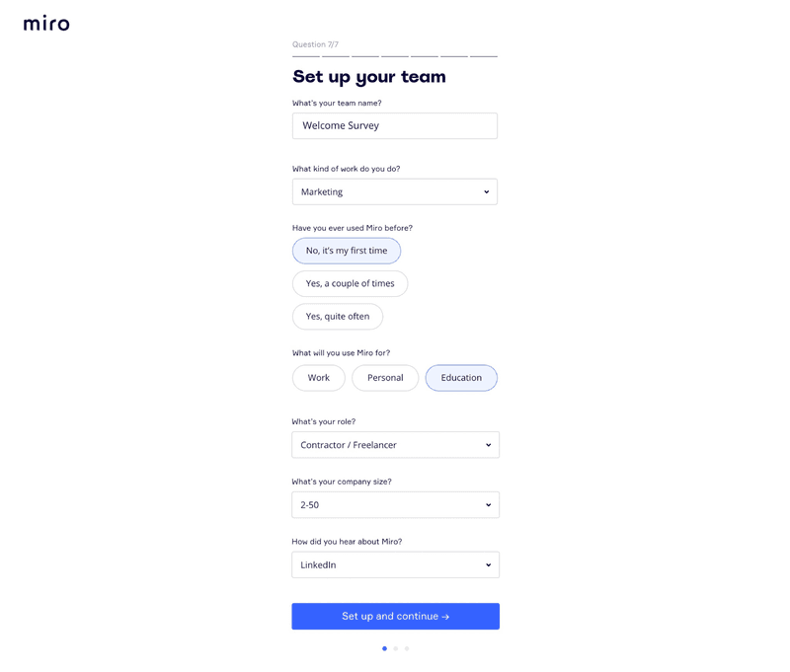The image size is (790, 672).
Task: Select the Education usage pill
Action: [x=461, y=378]
